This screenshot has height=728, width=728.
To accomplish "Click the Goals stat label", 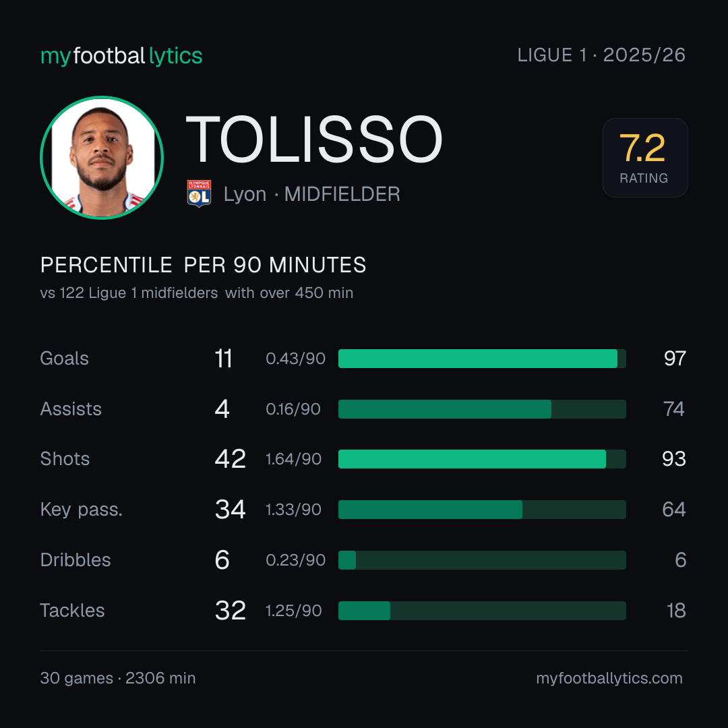I will (64, 359).
